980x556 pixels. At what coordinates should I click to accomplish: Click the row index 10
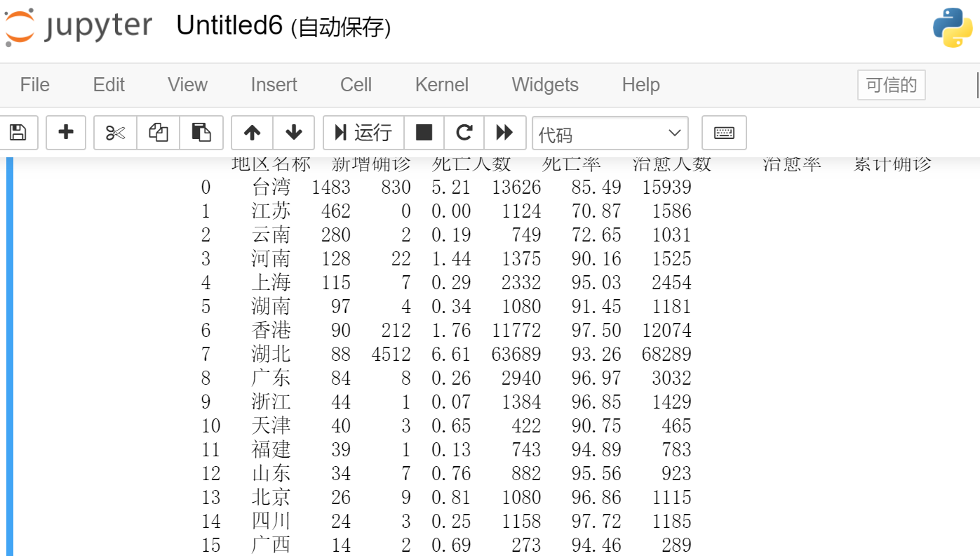point(210,425)
